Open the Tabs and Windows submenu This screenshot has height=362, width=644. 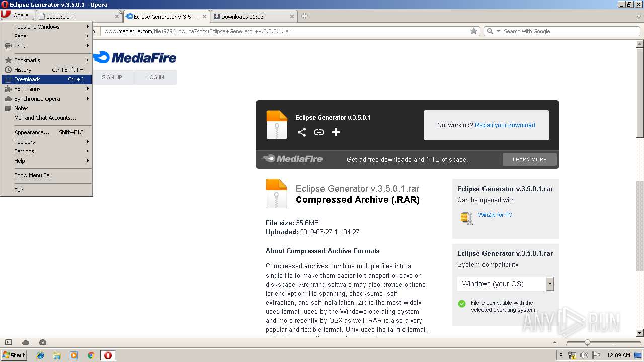46,27
